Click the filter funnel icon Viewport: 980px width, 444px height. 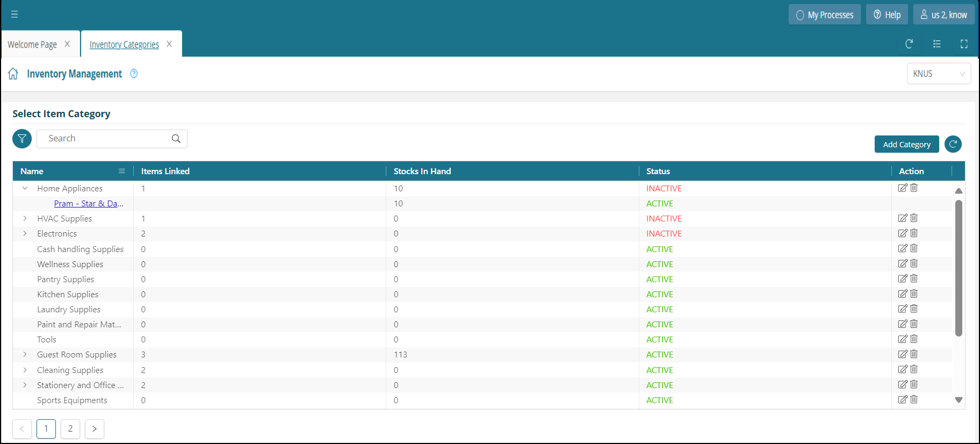[x=22, y=139]
